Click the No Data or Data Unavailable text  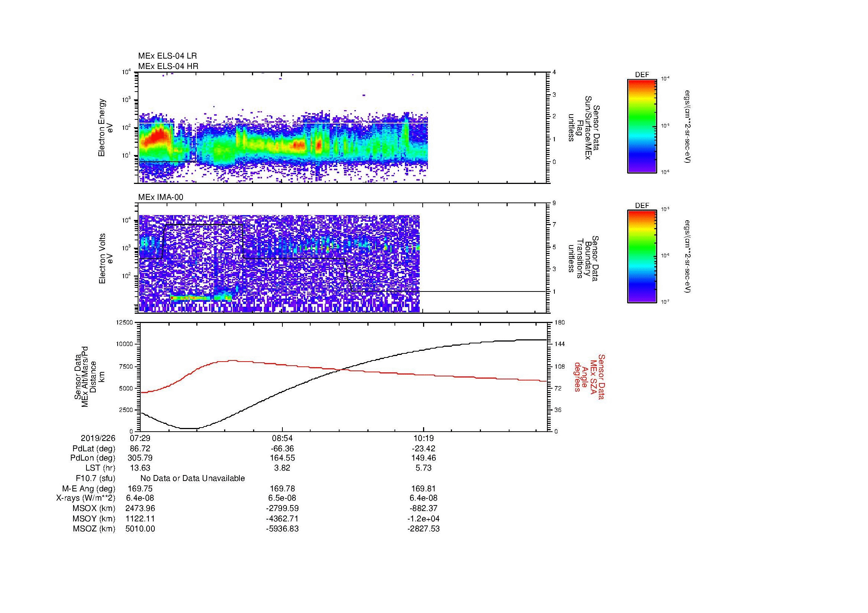pyautogui.click(x=193, y=478)
